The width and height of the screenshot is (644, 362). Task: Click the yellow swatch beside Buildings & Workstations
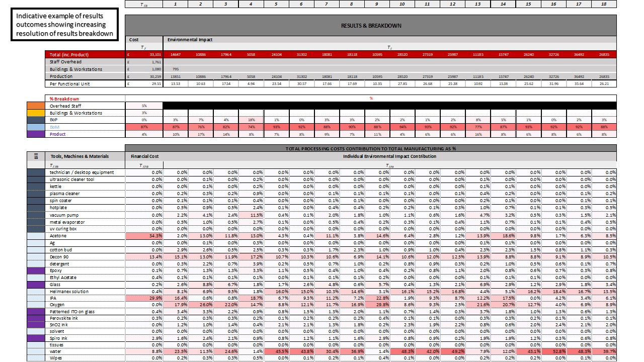(35, 113)
